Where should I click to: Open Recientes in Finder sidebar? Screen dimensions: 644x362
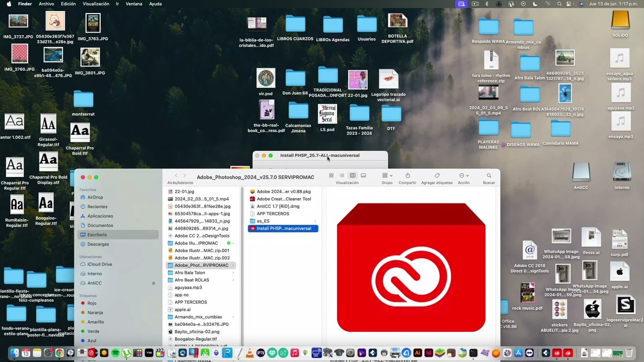97,207
